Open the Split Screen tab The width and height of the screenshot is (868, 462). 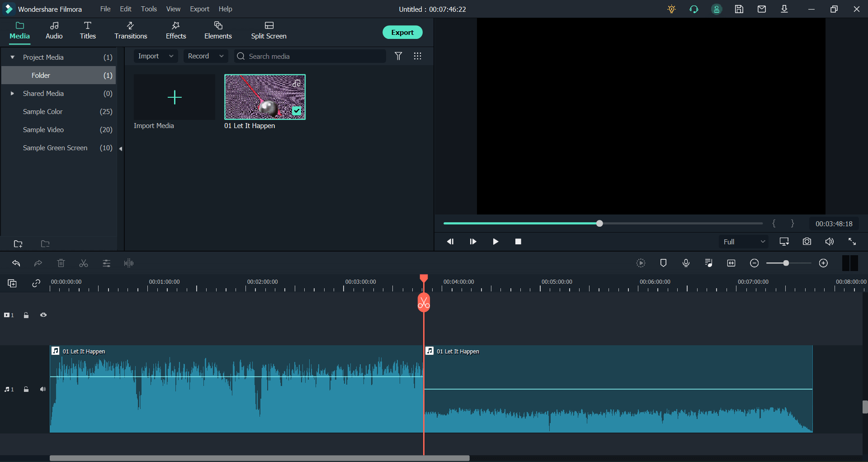coord(269,31)
